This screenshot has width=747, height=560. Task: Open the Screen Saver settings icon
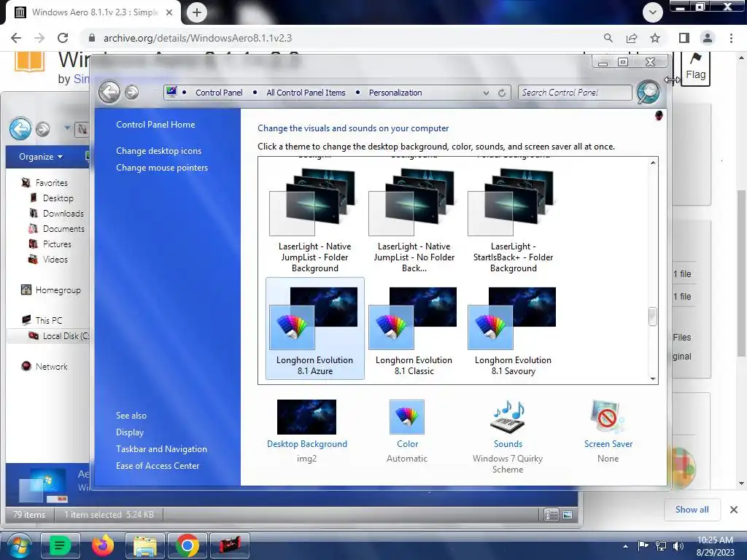608,416
